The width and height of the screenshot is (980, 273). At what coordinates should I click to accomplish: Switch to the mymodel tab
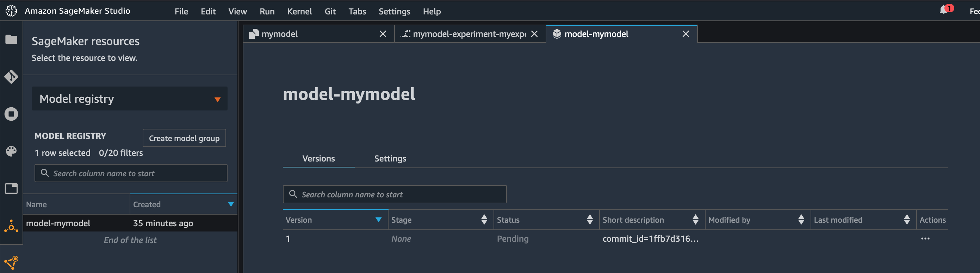(x=318, y=34)
